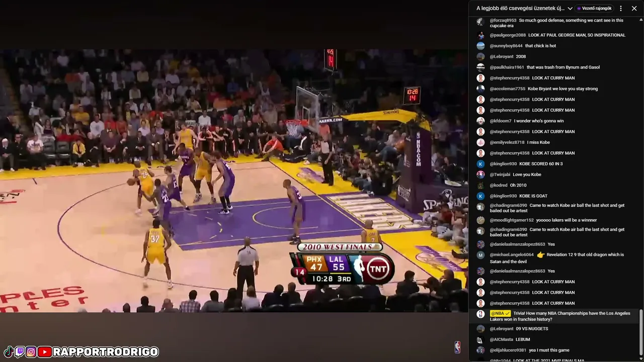Close the live chat panel
Image resolution: width=644 pixels, height=362 pixels.
(634, 9)
